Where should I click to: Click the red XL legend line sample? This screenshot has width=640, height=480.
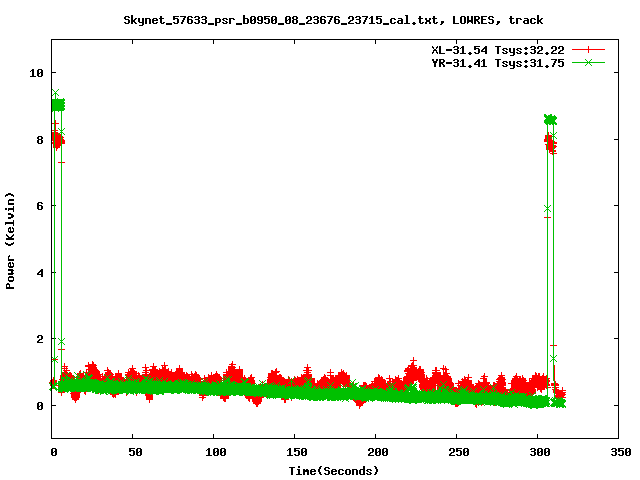588,50
